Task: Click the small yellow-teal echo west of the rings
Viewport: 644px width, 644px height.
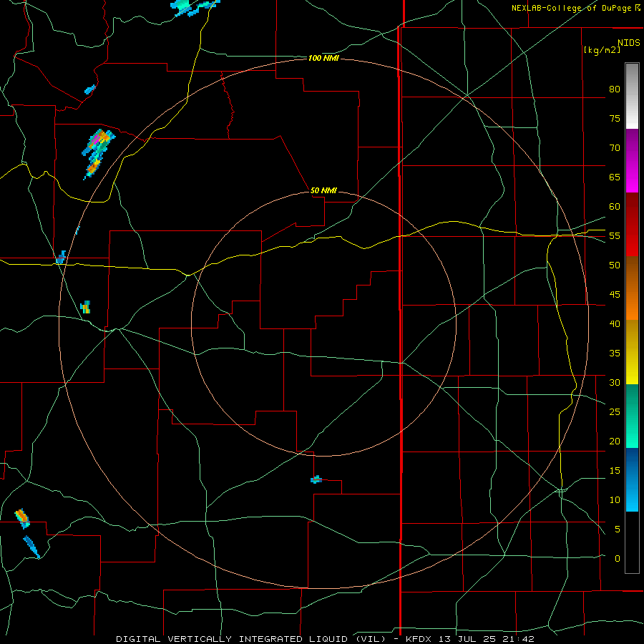Action: point(85,307)
